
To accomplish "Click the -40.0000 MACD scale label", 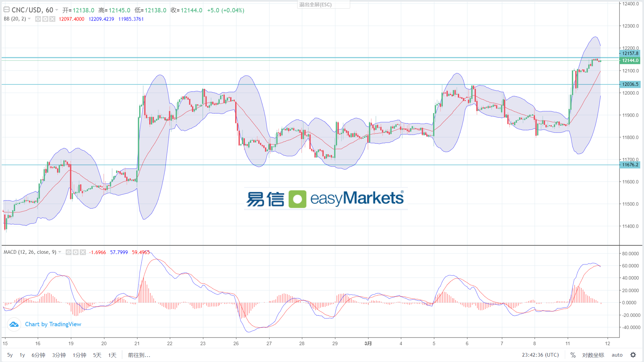I will [x=631, y=327].
